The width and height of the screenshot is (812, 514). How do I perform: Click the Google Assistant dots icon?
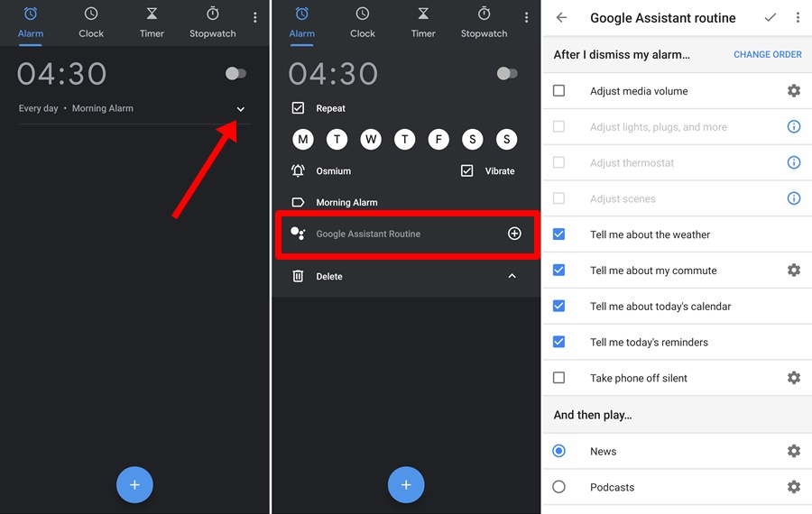pyautogui.click(x=298, y=234)
